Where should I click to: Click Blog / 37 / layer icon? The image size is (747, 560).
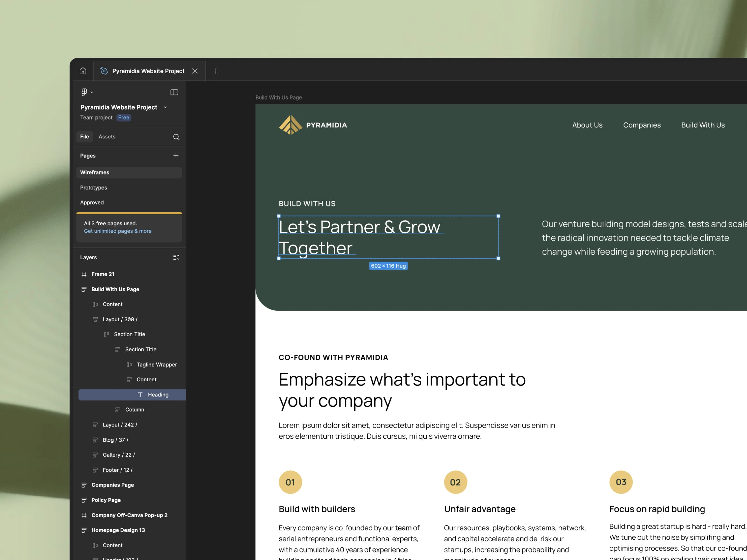coord(95,440)
